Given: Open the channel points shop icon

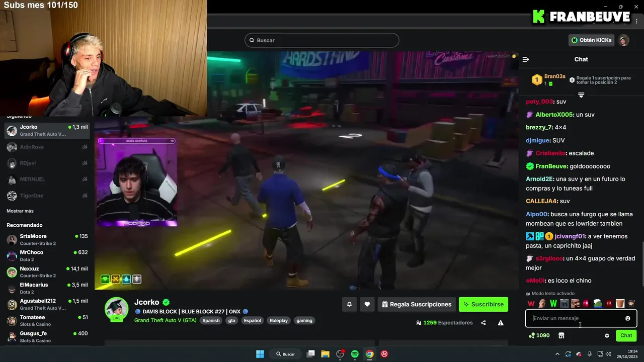Looking at the screenshot, I should click(561, 335).
